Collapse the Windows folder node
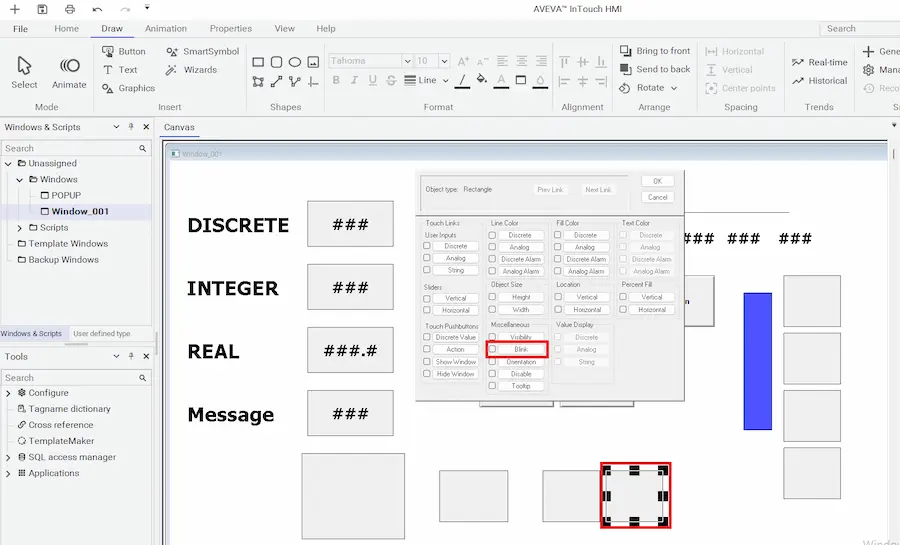 click(20, 180)
